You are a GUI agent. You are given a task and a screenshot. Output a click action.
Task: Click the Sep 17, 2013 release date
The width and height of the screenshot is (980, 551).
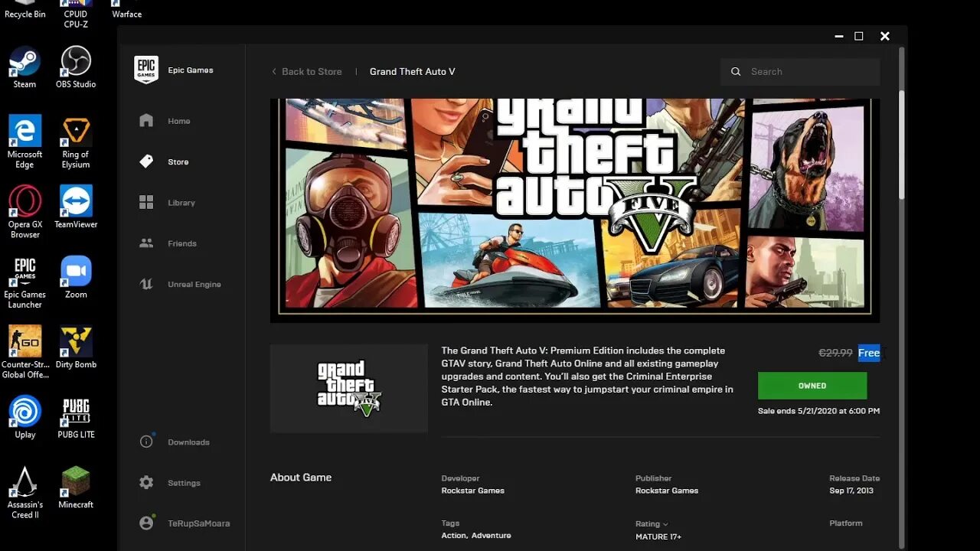[x=851, y=491]
